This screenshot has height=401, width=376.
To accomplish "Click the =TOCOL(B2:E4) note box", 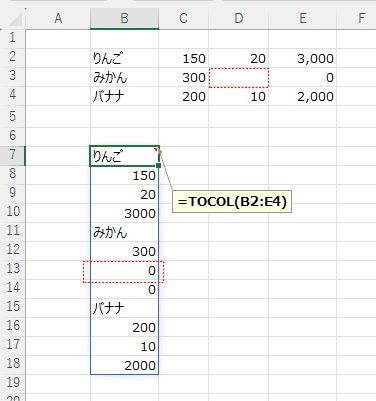I will coord(232,202).
